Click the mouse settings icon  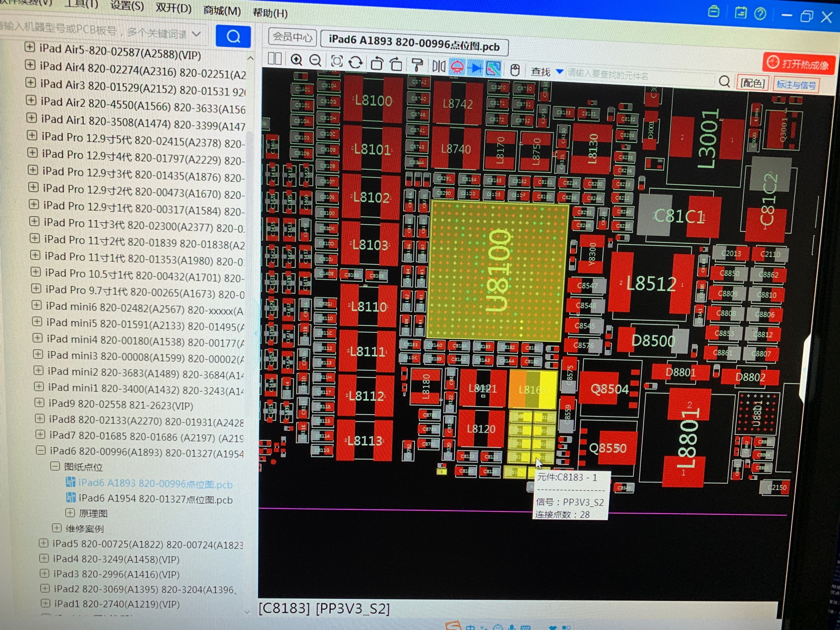pyautogui.click(x=515, y=70)
